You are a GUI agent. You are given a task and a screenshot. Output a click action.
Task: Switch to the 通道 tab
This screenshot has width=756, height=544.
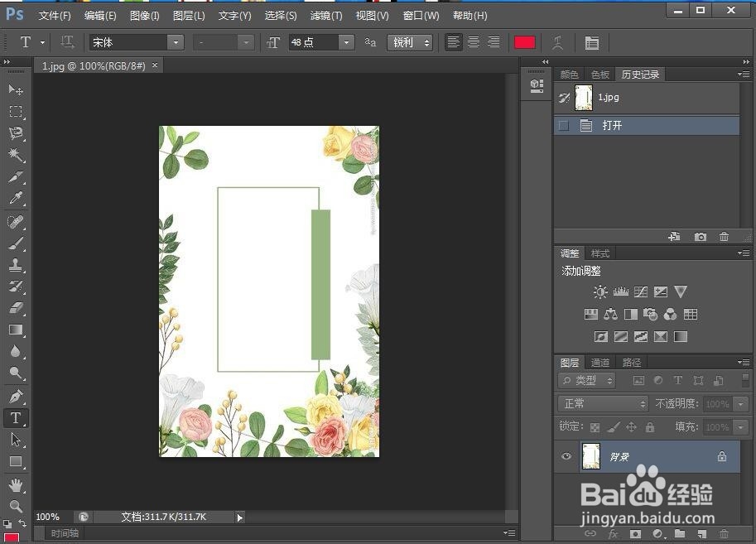(x=600, y=362)
